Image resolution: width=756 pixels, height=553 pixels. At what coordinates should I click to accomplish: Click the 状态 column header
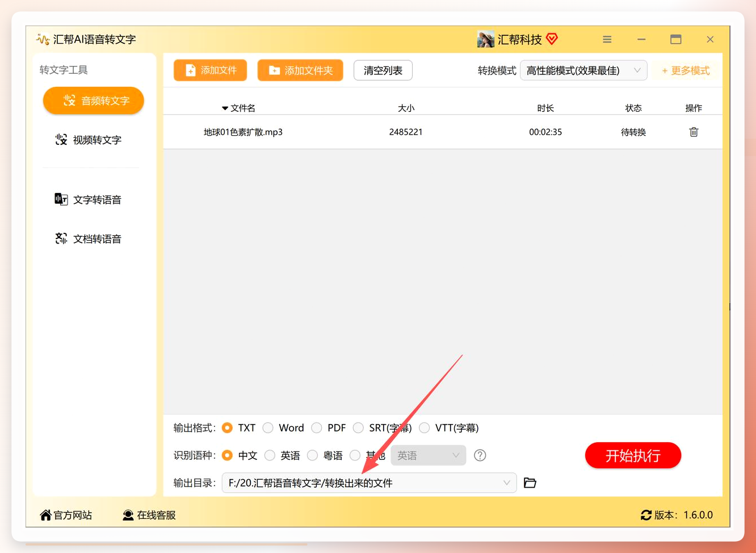click(x=633, y=108)
